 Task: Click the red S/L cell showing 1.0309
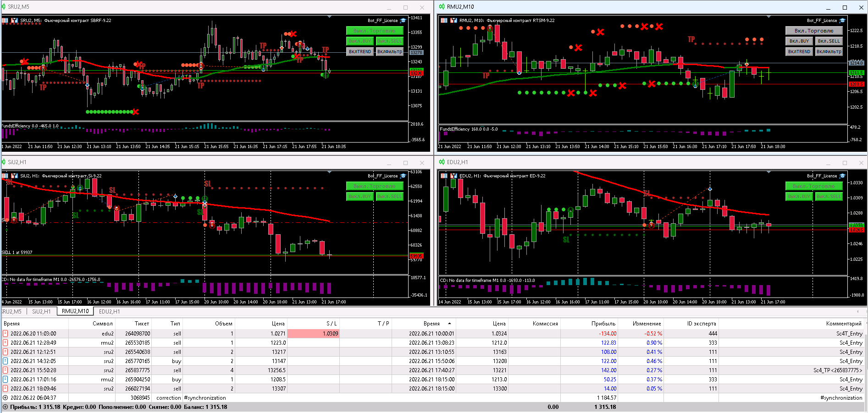point(313,334)
